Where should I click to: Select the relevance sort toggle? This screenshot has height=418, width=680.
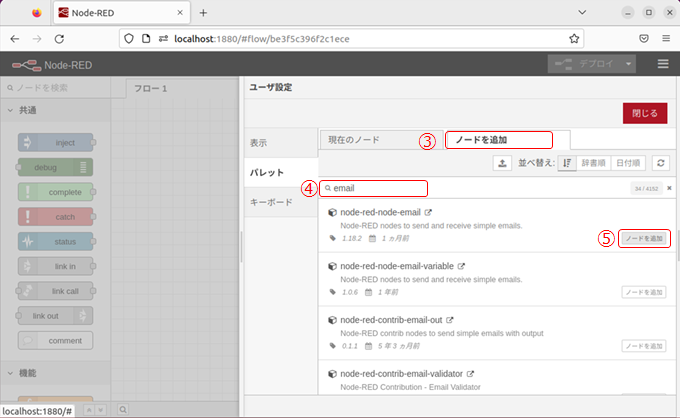pyautogui.click(x=566, y=162)
